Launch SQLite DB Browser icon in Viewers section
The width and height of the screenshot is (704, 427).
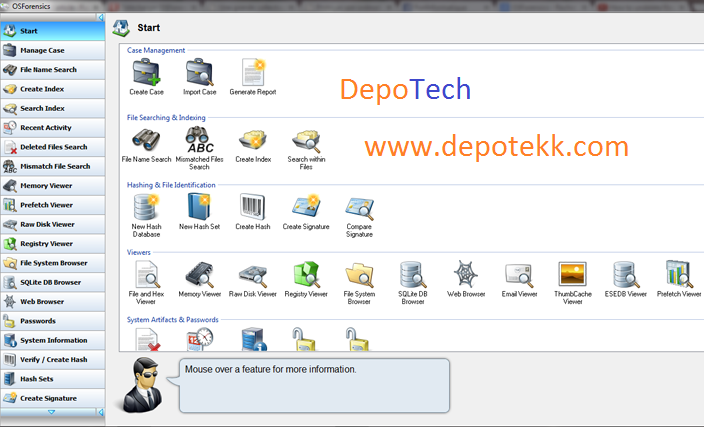[413, 275]
